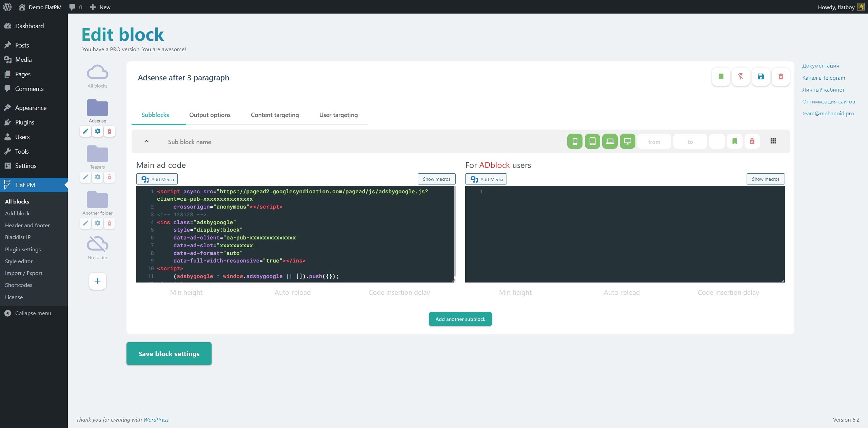Screen dimensions: 868x428
Task: Show macros for Main ad code
Action: point(436,179)
